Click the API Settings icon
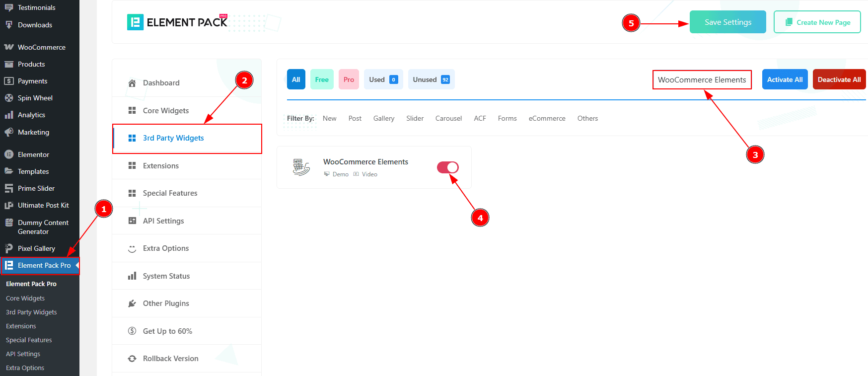Screen dimensions: 868x376 coord(132,221)
